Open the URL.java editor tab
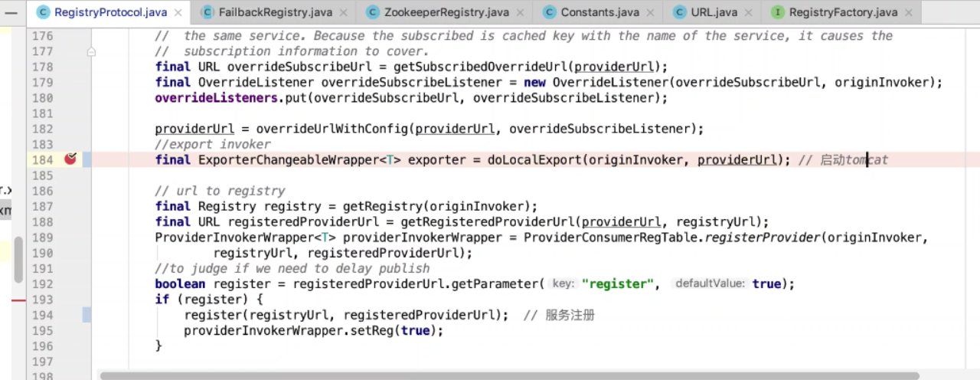 pos(714,12)
